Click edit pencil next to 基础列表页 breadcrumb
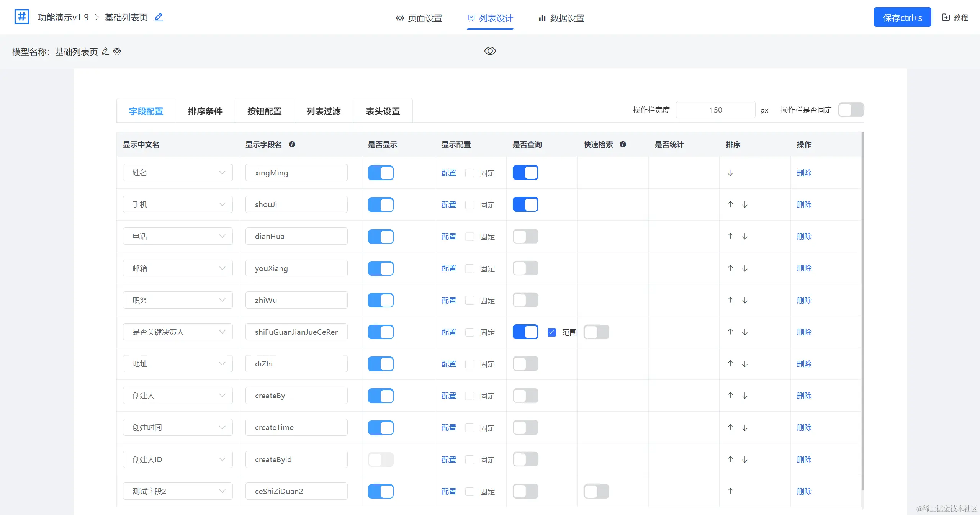 pyautogui.click(x=159, y=17)
